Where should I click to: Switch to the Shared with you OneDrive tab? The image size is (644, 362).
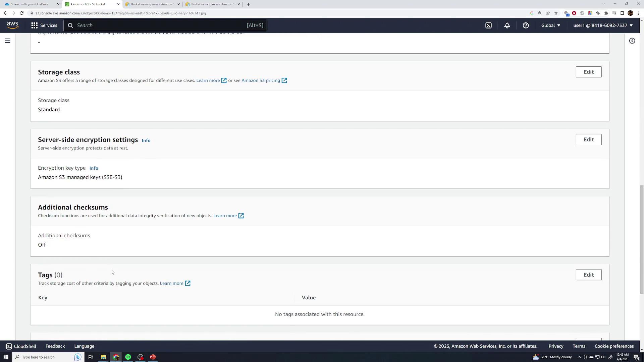coord(30,4)
